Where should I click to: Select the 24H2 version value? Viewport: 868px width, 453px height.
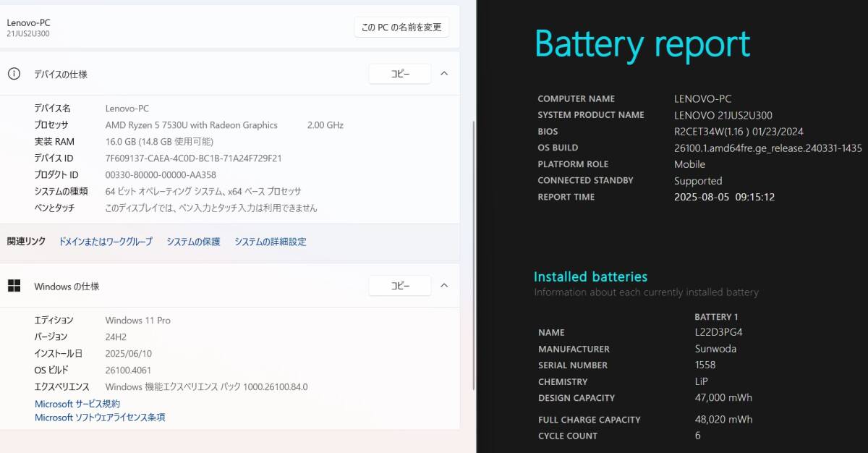[116, 336]
